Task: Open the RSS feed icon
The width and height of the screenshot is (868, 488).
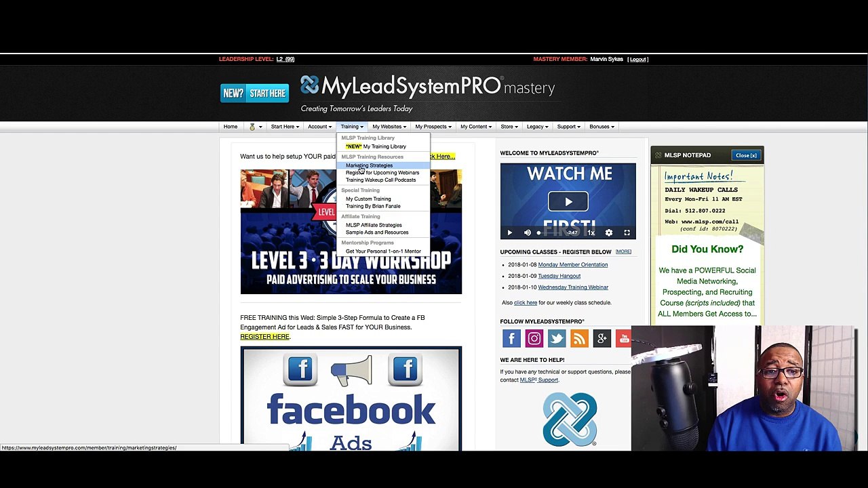Action: (x=579, y=338)
